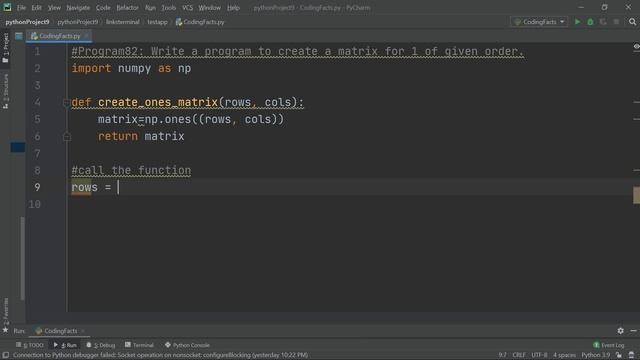Image resolution: width=640 pixels, height=360 pixels.
Task: Collapse the create_ones_matrix function fold marker
Action: pos(67,102)
